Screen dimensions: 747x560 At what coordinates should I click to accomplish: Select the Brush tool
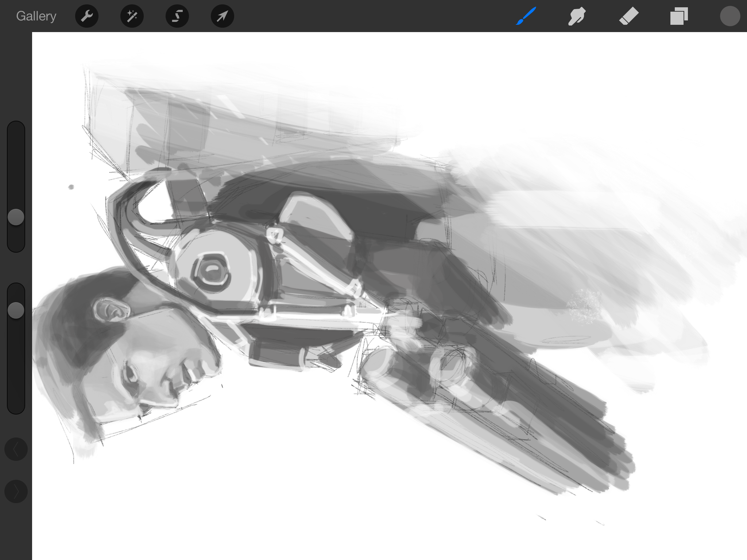coord(526,16)
